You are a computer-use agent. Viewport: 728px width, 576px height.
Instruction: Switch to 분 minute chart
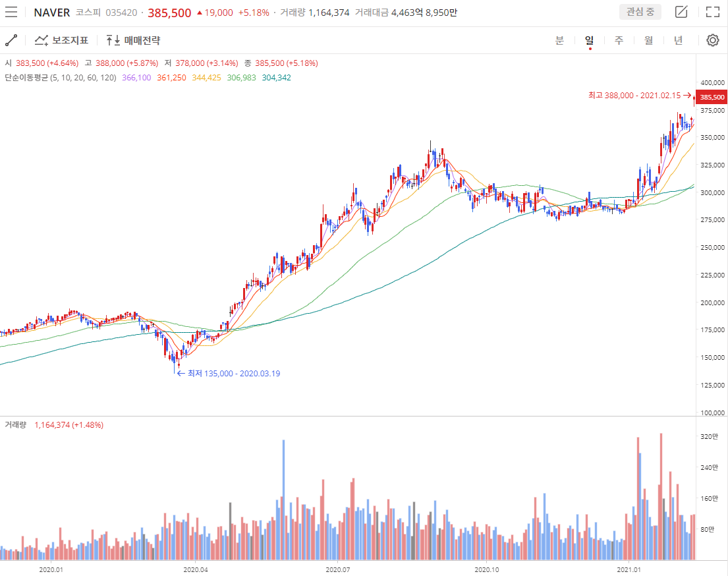559,40
